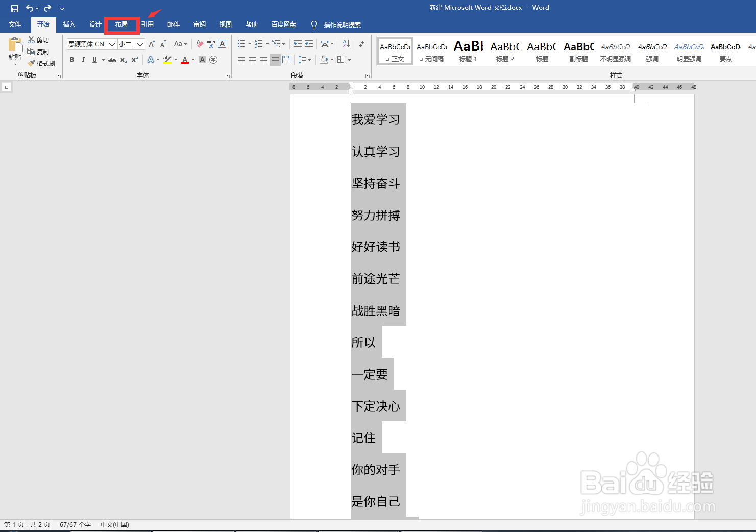Screen dimensions: 756x532
Task: Switch to the 百度网盘 tab
Action: point(284,24)
